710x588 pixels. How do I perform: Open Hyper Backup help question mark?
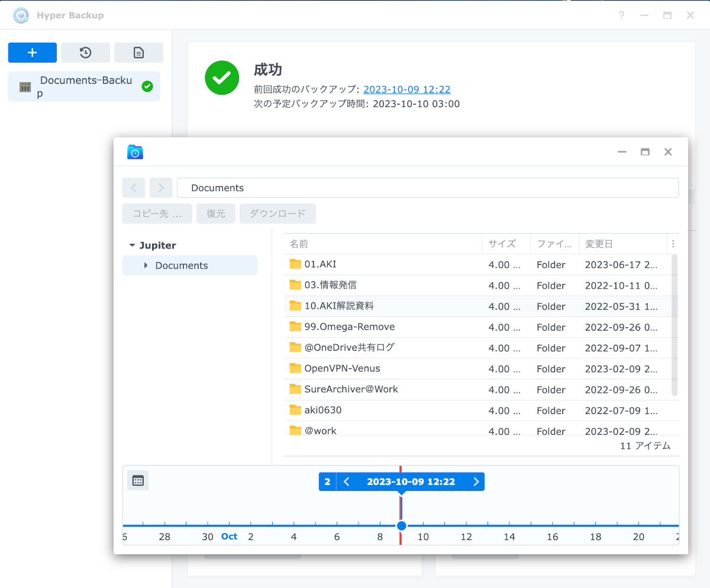click(x=621, y=15)
